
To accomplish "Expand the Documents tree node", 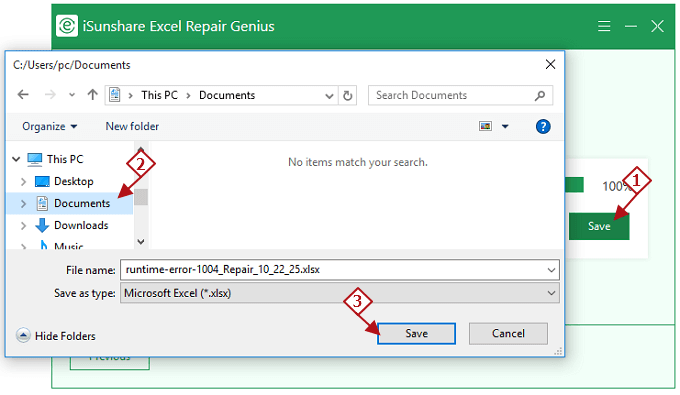I will 23,203.
